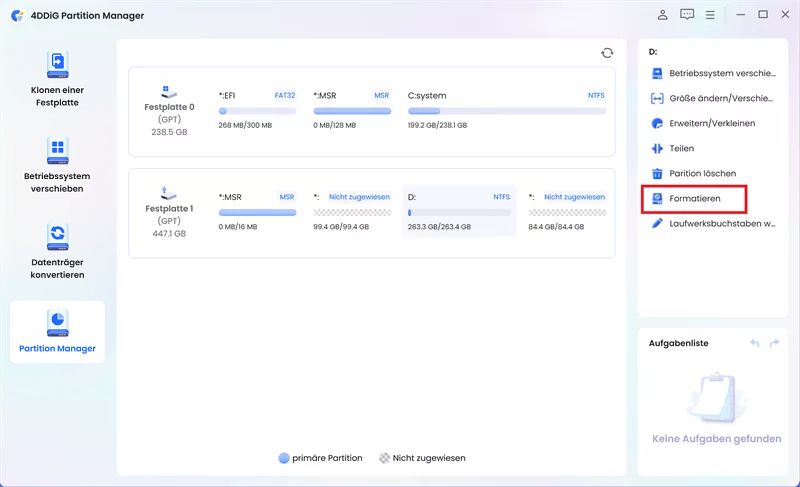Click the 4DDiG Partition Manager window title
The width and height of the screenshot is (800, 487).
click(87, 16)
